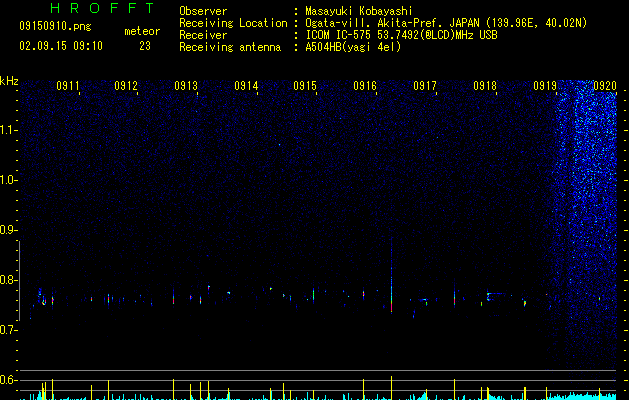Click the 'Receiving antenna' label

coord(230,47)
